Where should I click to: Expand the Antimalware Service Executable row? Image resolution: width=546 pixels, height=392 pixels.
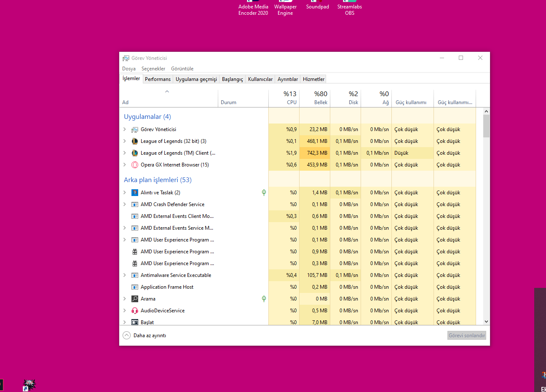(125, 275)
